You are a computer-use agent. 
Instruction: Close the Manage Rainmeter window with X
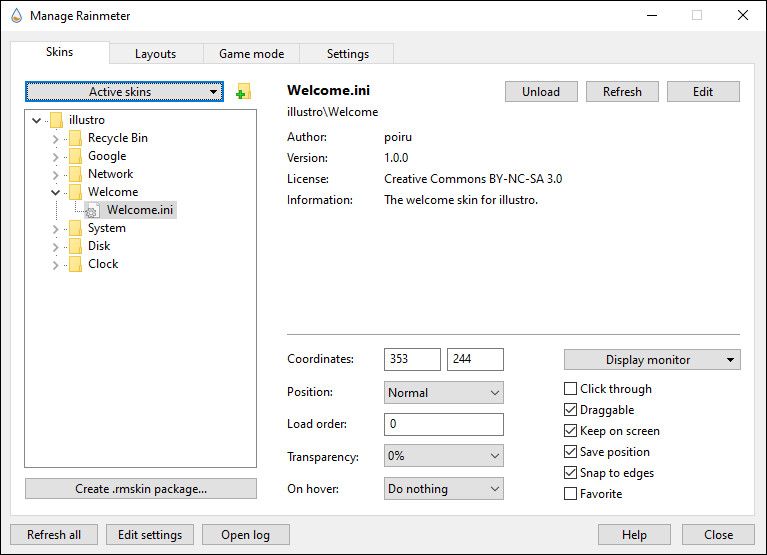pos(743,15)
